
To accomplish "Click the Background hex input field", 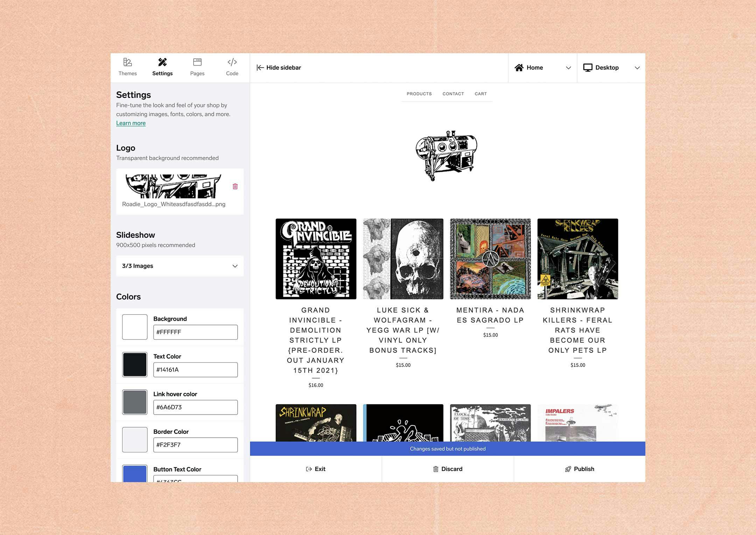I will (195, 332).
